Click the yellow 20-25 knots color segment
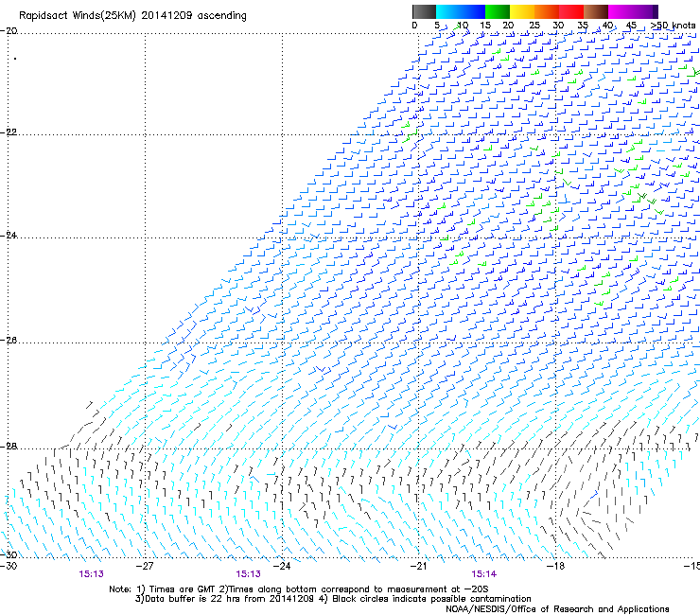Screen dimensions: 700x615 click(522, 11)
